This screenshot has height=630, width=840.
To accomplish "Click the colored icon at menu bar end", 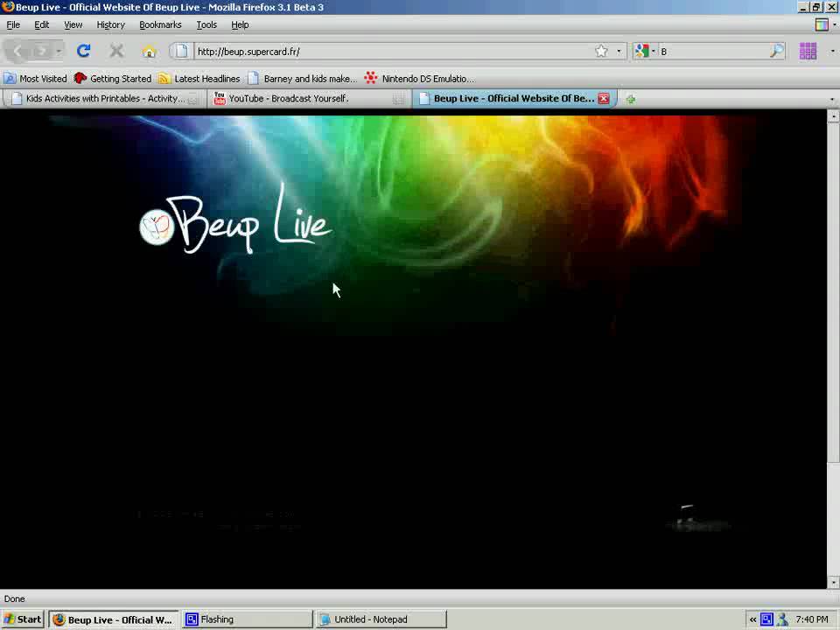I will click(x=822, y=24).
